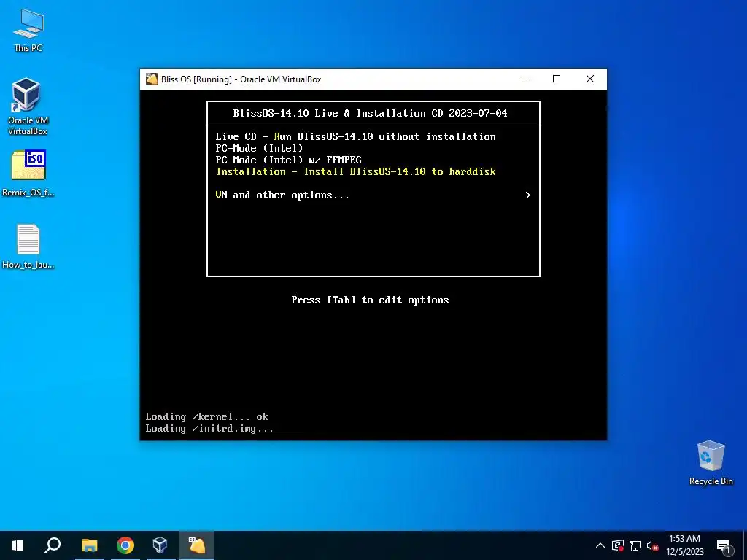
Task: Select the Oracle VM VirtualBox desktop shortcut
Action: pyautogui.click(x=27, y=106)
